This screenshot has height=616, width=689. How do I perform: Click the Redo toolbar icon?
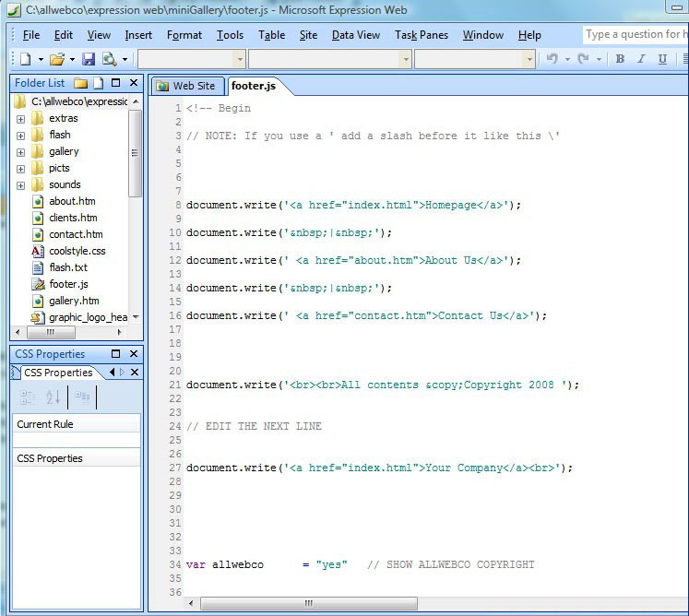(x=583, y=58)
